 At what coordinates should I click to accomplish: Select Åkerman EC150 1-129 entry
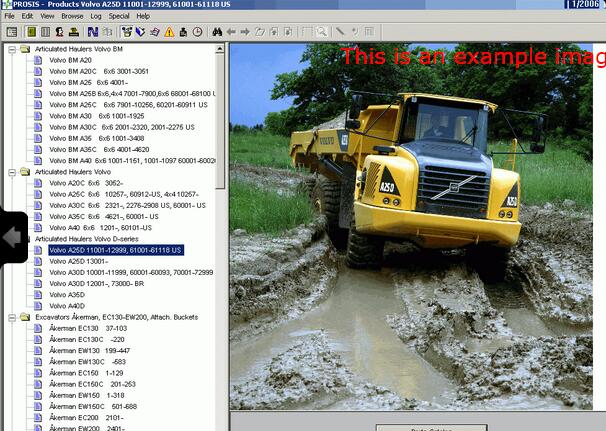[86, 373]
